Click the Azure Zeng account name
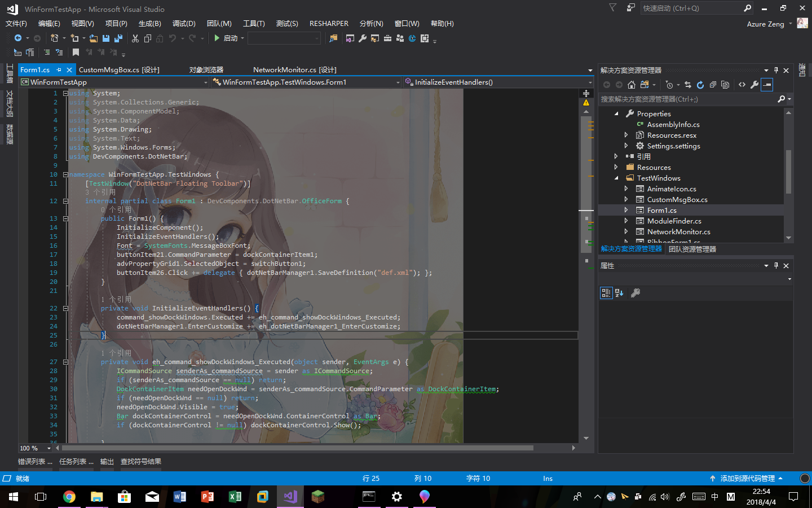The image size is (812, 508). click(x=765, y=24)
